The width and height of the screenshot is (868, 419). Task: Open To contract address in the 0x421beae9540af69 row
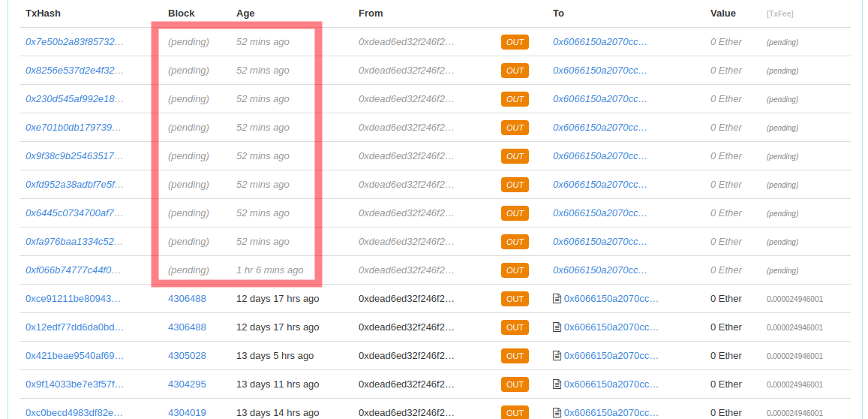[x=611, y=356]
